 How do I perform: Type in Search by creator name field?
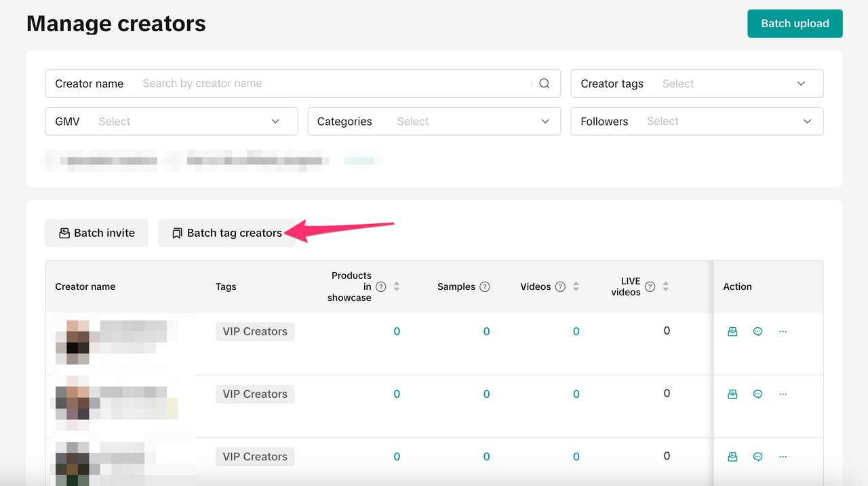coord(332,83)
